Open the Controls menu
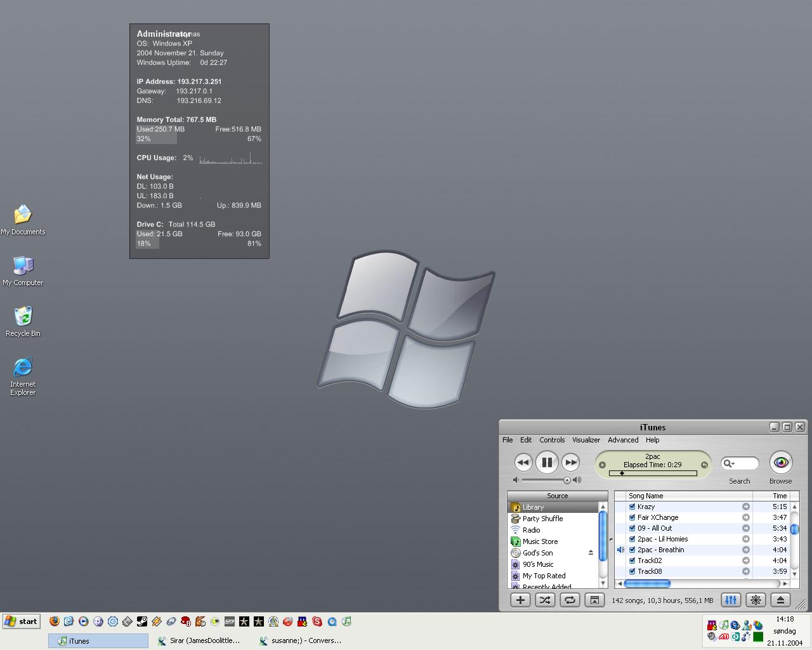Image resolution: width=812 pixels, height=650 pixels. pyautogui.click(x=552, y=440)
